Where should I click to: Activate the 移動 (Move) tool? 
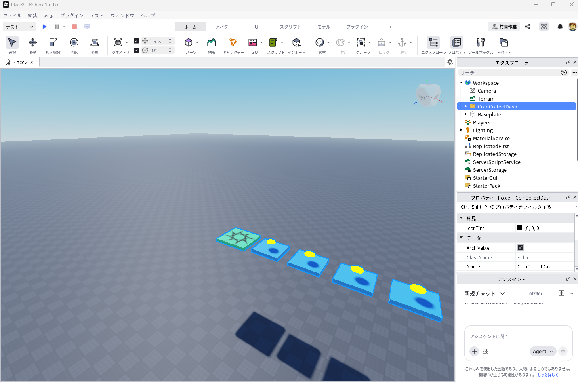tap(33, 46)
